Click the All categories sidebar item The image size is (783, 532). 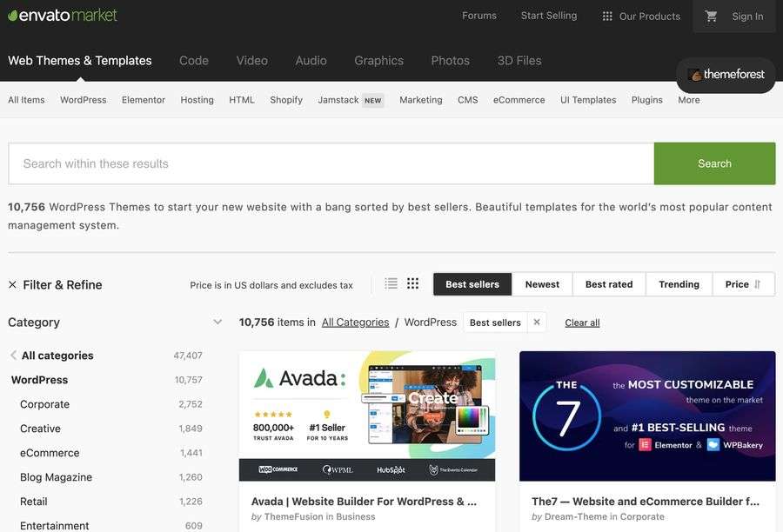point(57,356)
